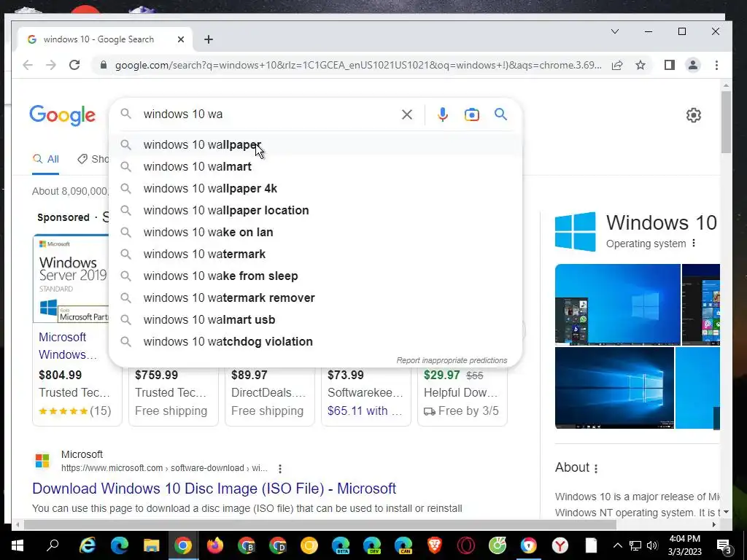Viewport: 747px width, 560px height.
Task: Select suggestion windows 10 walmart
Action: click(315, 167)
